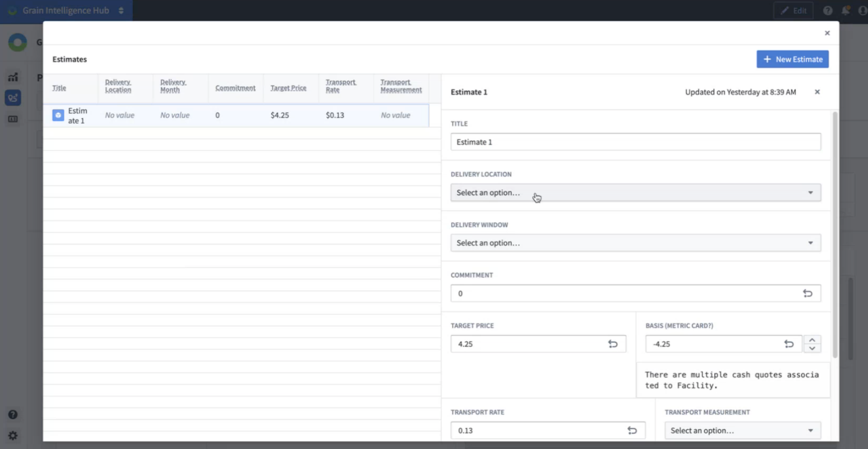The image size is (868, 449).
Task: Reset the Transport Rate field value
Action: [632, 430]
